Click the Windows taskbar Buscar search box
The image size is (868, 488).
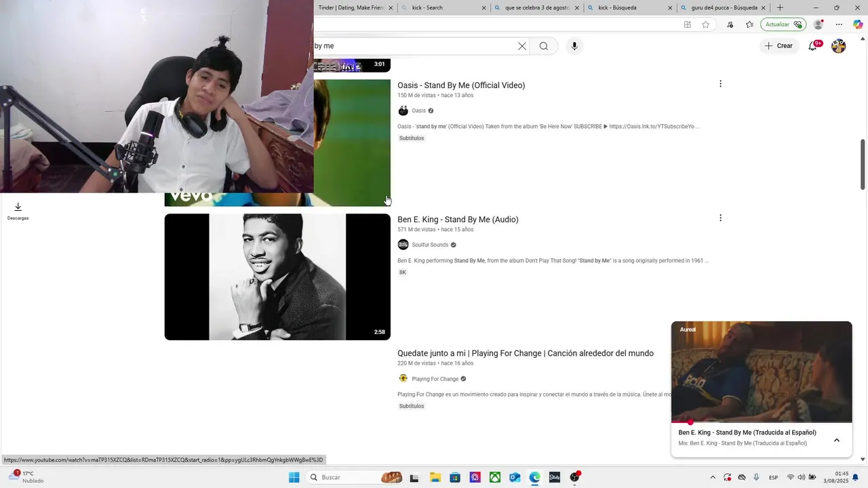(x=356, y=477)
